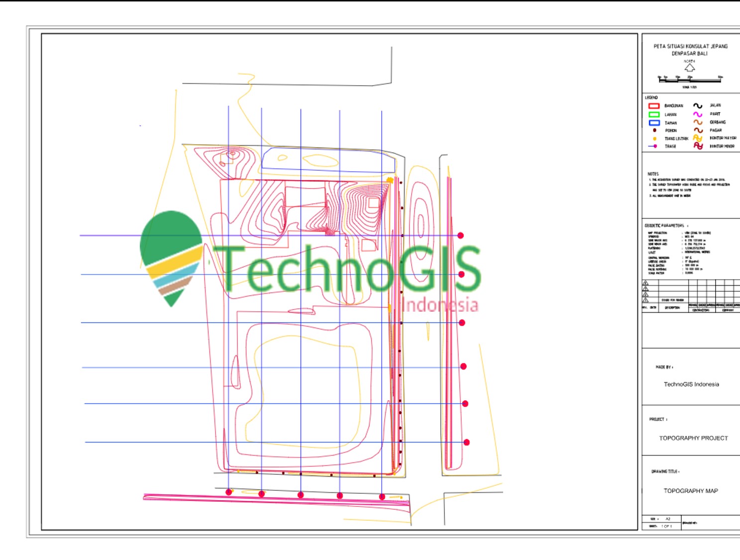
Task: Click the Trase line-and-dot legend symbol
Action: click(652, 146)
